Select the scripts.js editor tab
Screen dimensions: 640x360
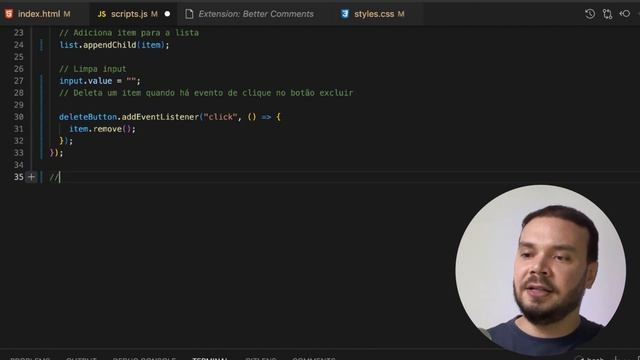(x=134, y=14)
